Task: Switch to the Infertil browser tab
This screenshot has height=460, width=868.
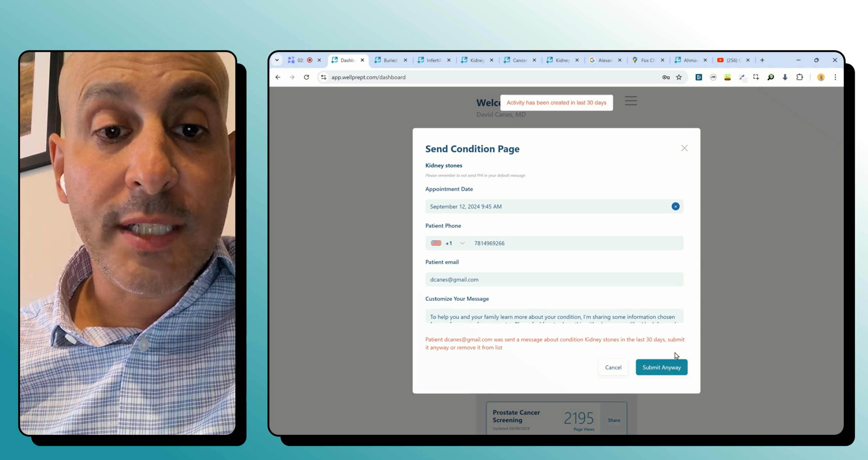Action: click(433, 60)
